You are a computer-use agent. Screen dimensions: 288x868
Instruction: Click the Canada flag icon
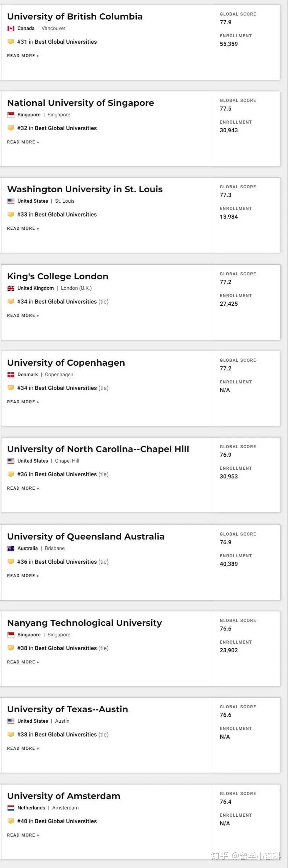(11, 29)
